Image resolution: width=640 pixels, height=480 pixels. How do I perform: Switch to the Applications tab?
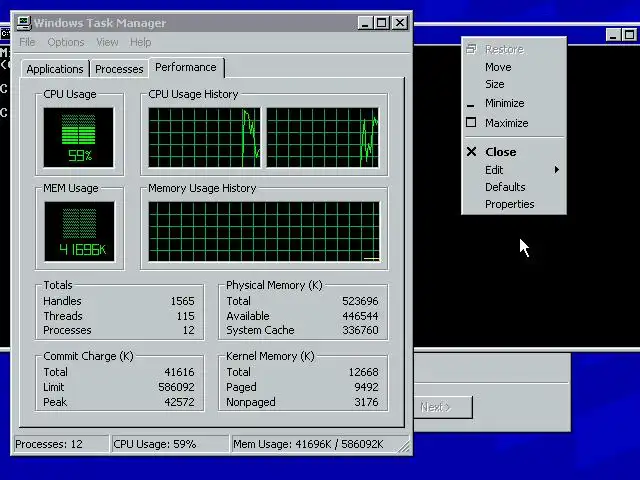55,69
